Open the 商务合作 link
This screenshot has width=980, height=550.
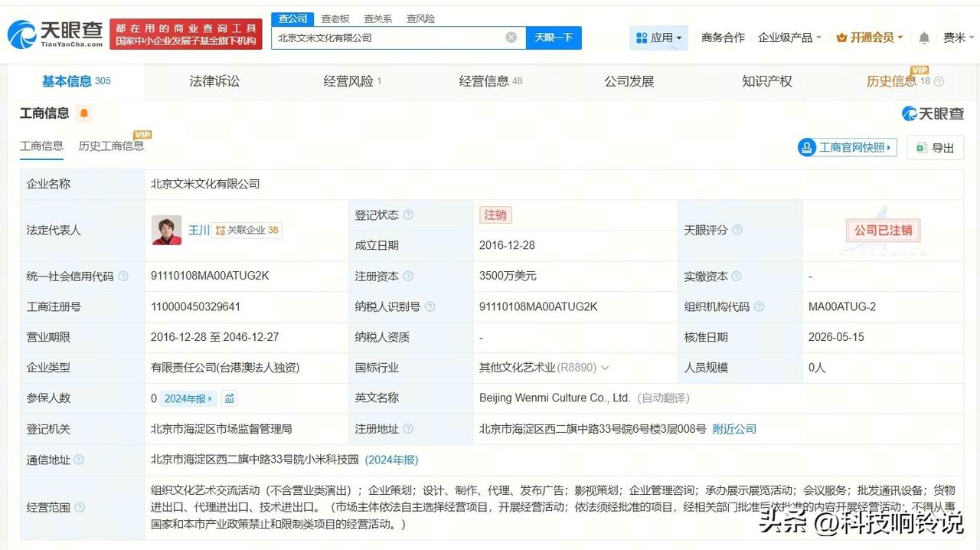click(x=723, y=38)
